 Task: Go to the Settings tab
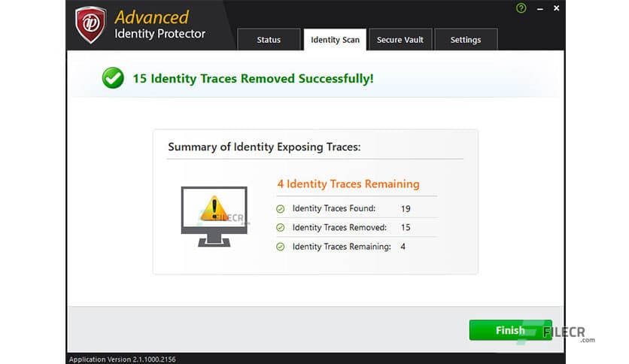(465, 39)
